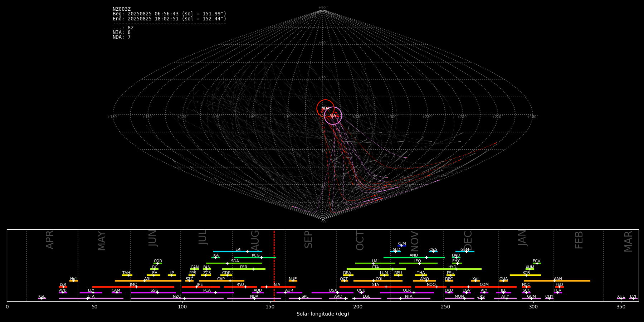Select the PER shower label in timeline
644x322 pixels.
[x=244, y=267]
